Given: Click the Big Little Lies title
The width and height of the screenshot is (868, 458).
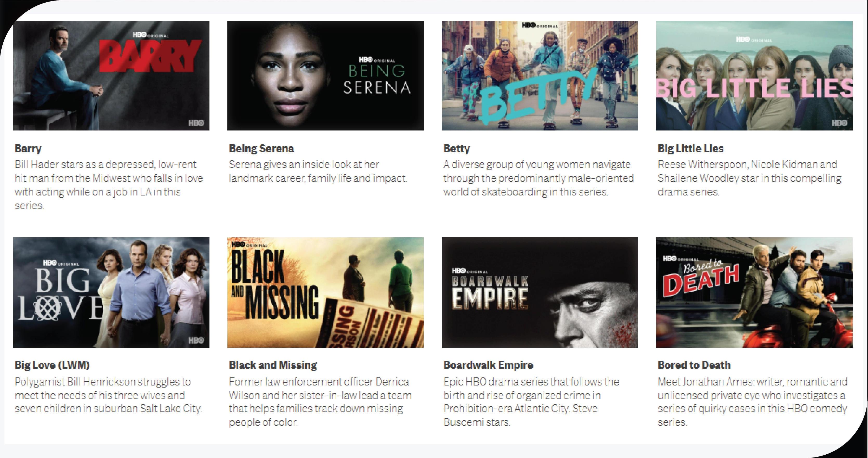Looking at the screenshot, I should [x=691, y=149].
